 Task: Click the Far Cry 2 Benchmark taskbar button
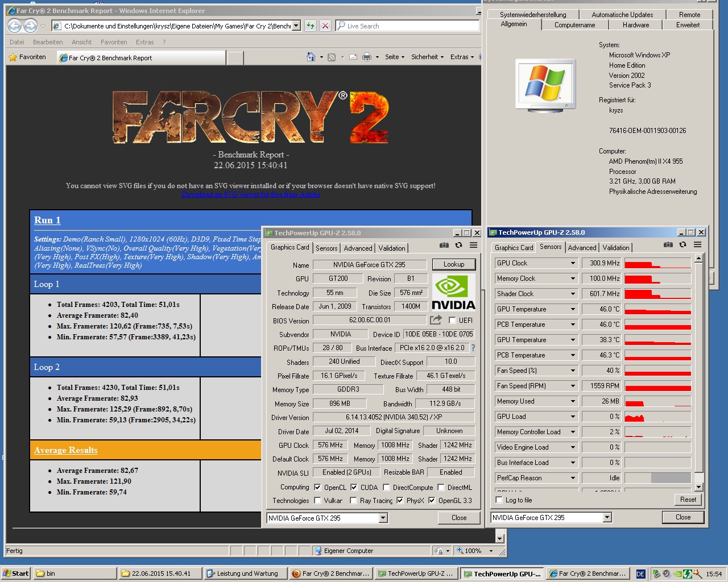coord(331,573)
